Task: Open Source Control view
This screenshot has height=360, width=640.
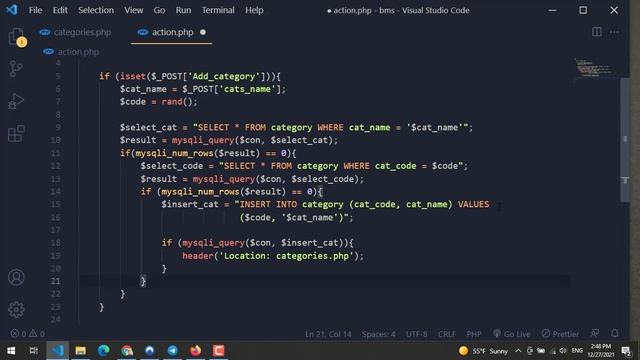Action: pyautogui.click(x=16, y=69)
